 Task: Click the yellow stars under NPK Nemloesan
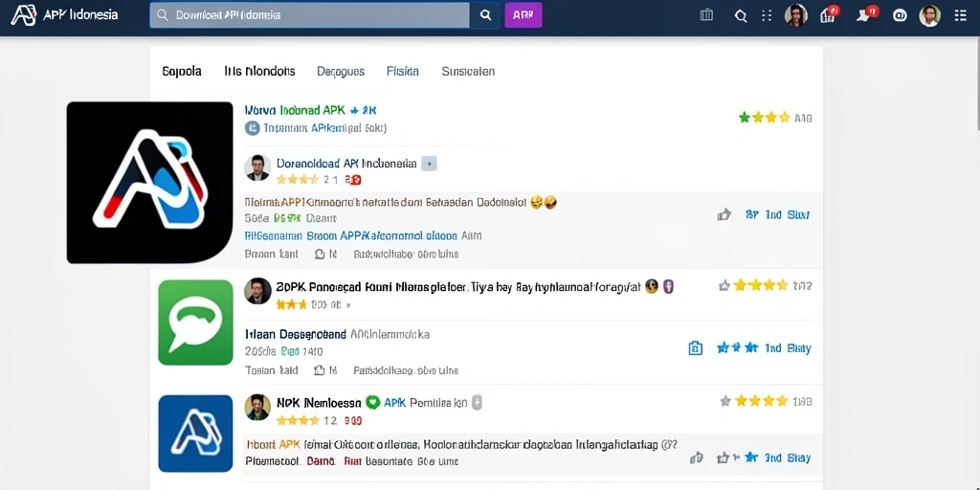(299, 421)
